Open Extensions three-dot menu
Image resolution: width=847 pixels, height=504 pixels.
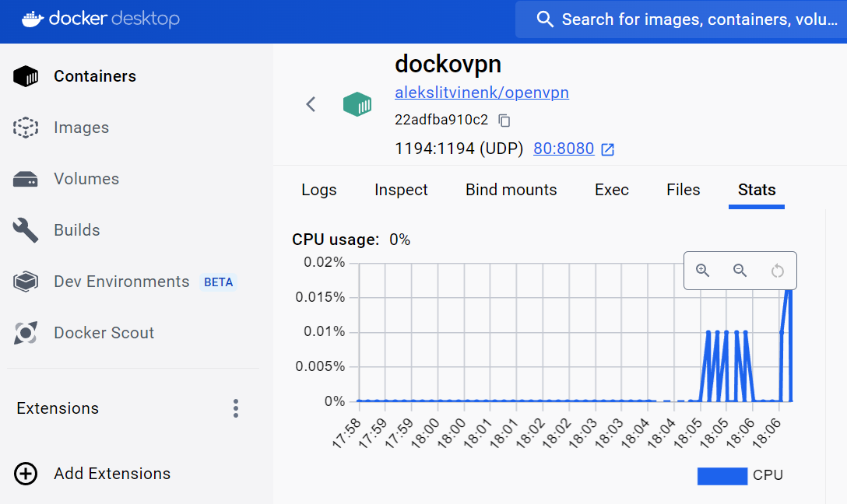[236, 408]
